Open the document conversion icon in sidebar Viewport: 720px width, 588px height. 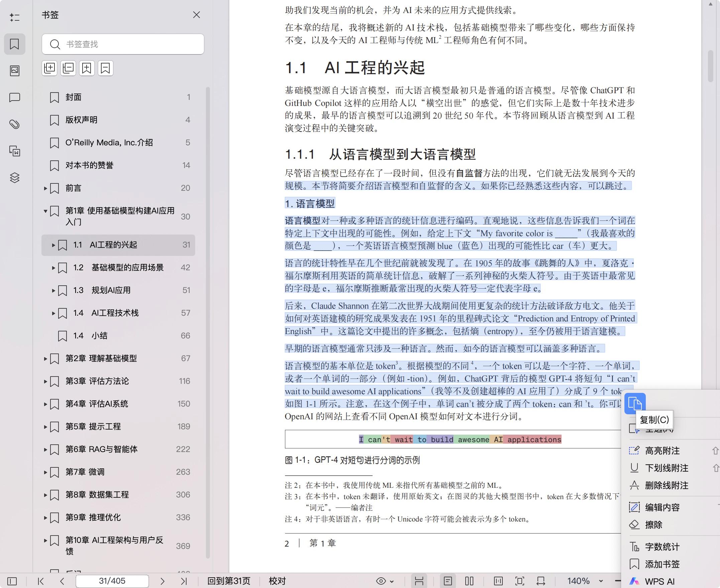tap(15, 151)
